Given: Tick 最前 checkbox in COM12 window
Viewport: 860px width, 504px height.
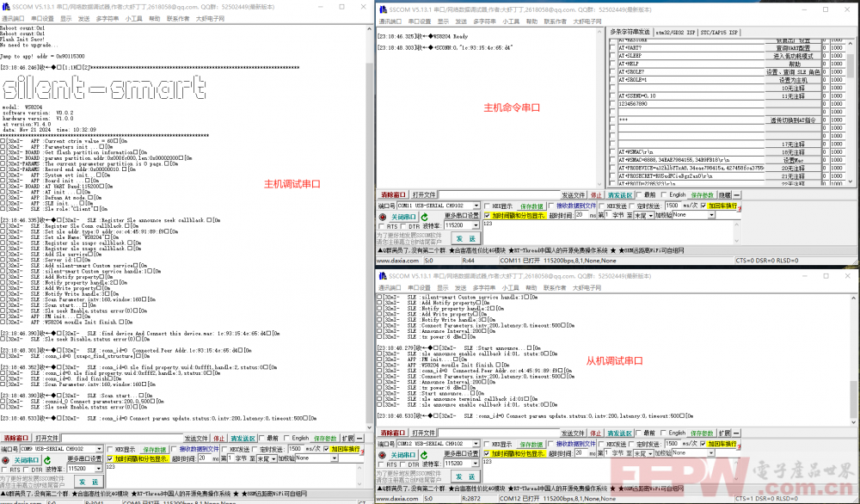Looking at the screenshot, I should click(x=640, y=432).
